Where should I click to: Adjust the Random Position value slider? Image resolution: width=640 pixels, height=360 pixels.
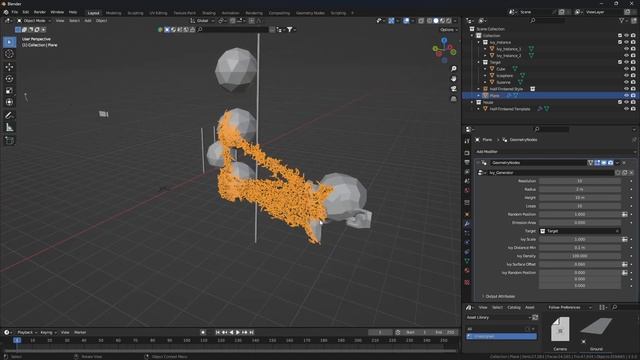580,214
